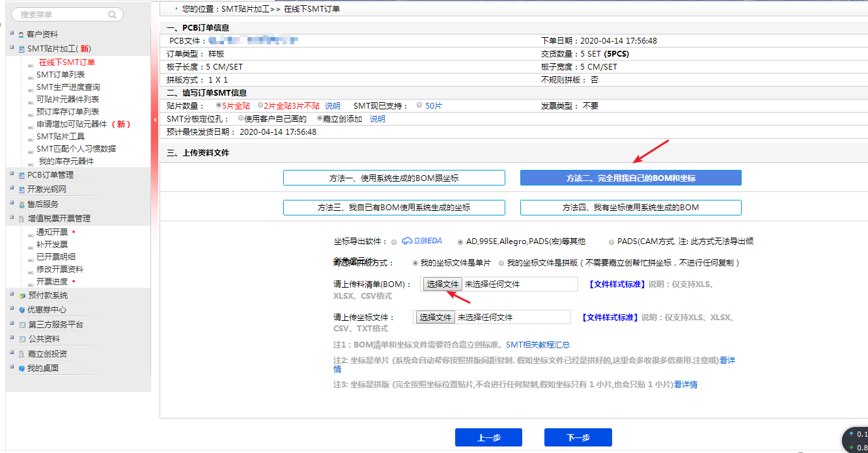Click the search magnifier icon in menu search
The width and height of the screenshot is (868, 453).
(113, 14)
